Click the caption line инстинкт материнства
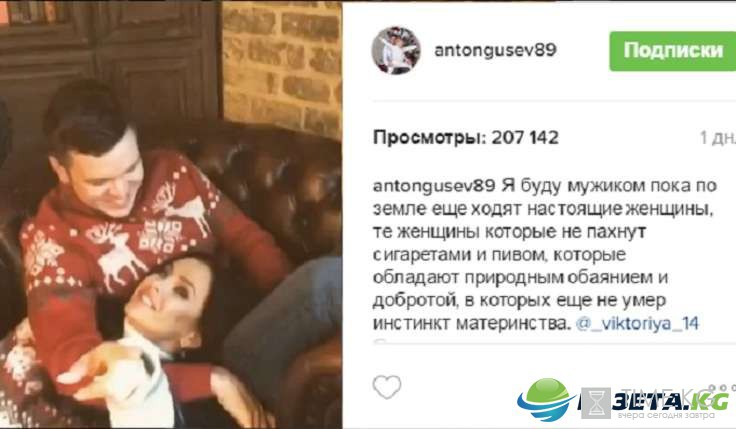 coord(472,323)
